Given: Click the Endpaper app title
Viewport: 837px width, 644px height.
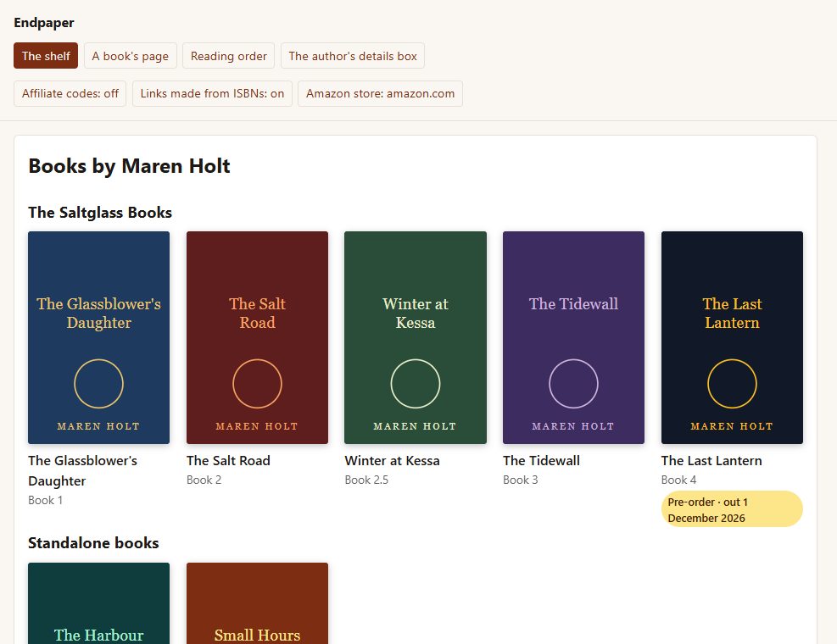Looking at the screenshot, I should (x=44, y=22).
